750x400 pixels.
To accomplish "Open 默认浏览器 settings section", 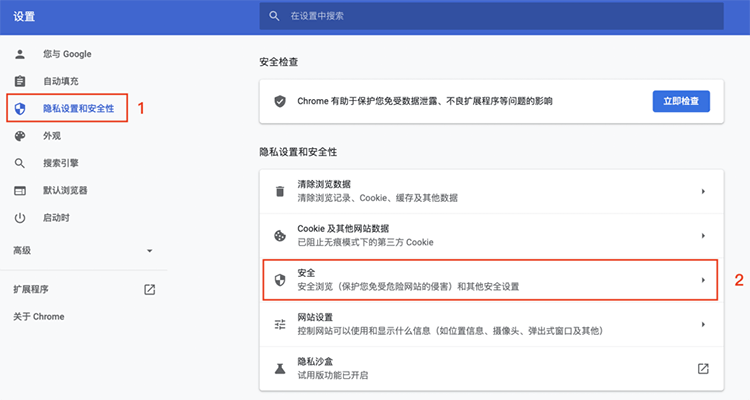I will tap(65, 190).
